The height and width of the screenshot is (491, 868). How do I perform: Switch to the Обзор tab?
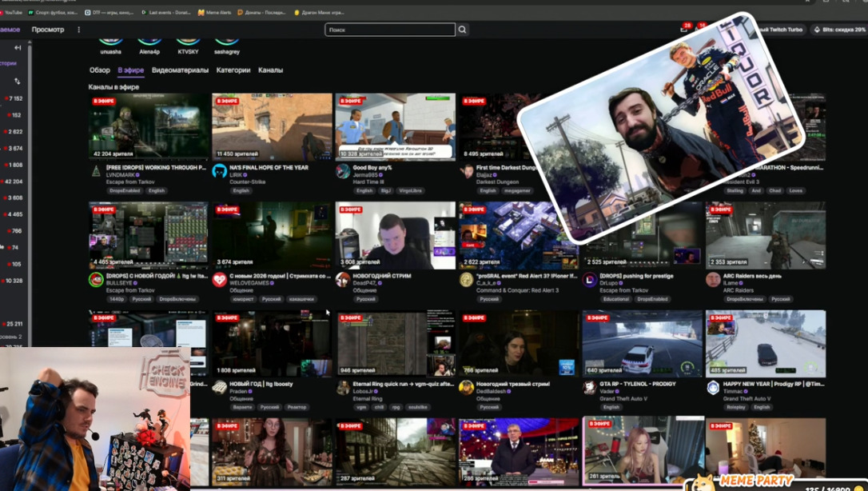[100, 70]
